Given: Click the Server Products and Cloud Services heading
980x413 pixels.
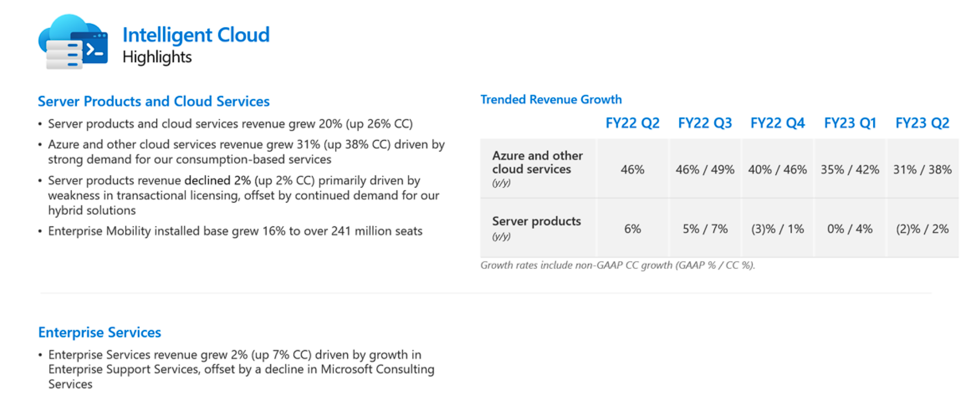Looking at the screenshot, I should coord(153,101).
